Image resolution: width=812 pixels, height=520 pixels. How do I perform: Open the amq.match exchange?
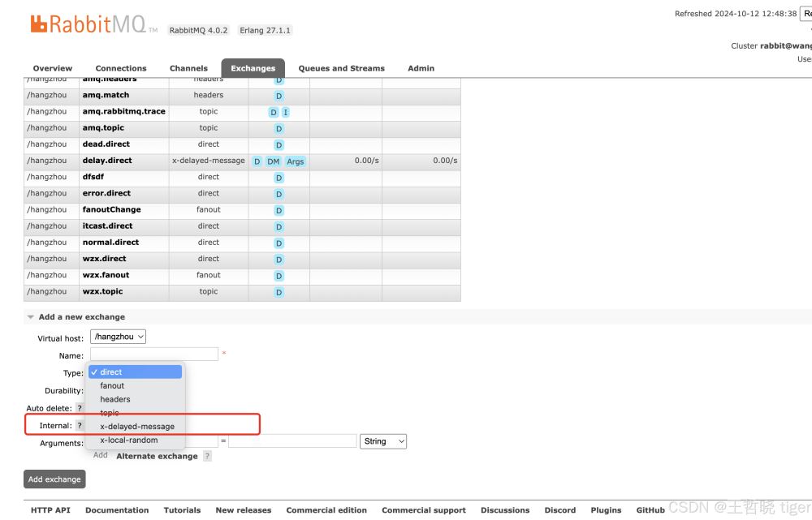(x=106, y=95)
